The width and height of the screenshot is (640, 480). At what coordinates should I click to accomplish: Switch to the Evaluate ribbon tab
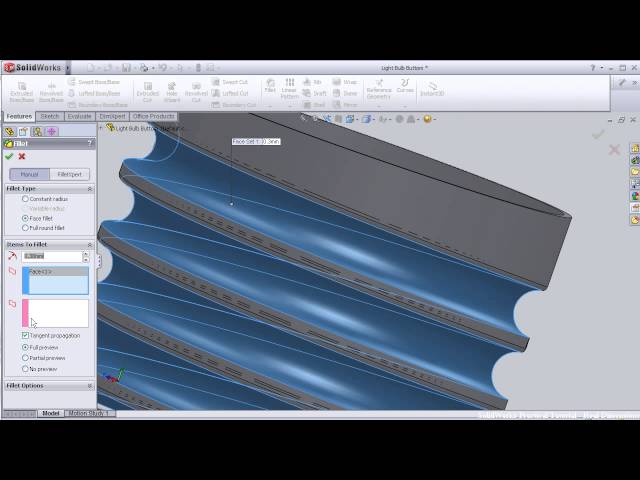[79, 116]
